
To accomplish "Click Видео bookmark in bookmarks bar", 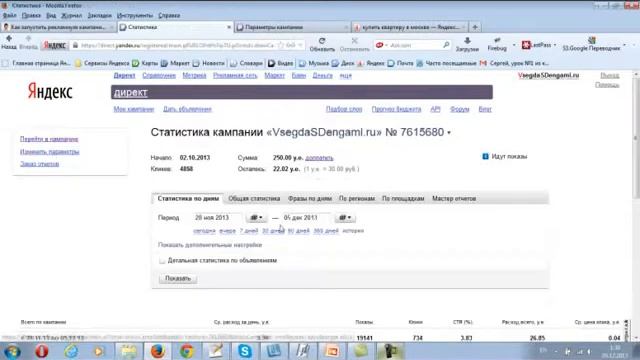I will coord(280,64).
